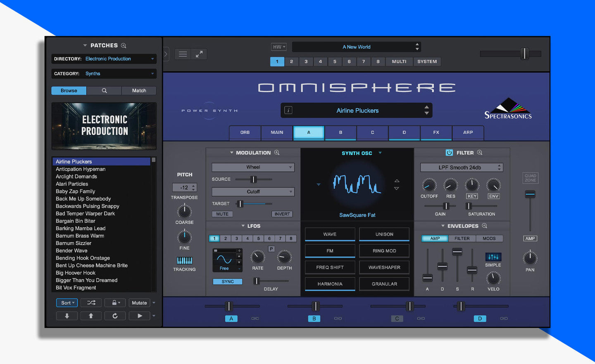Screen dimensions: 595x364
Task: Click the Simple envelope sliders icon
Action: pos(493,257)
